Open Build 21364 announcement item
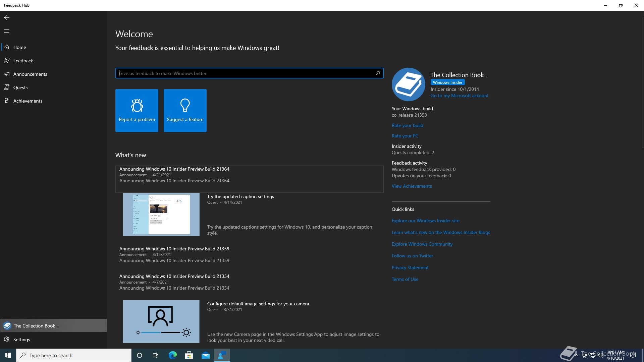This screenshot has height=362, width=644. (x=249, y=179)
